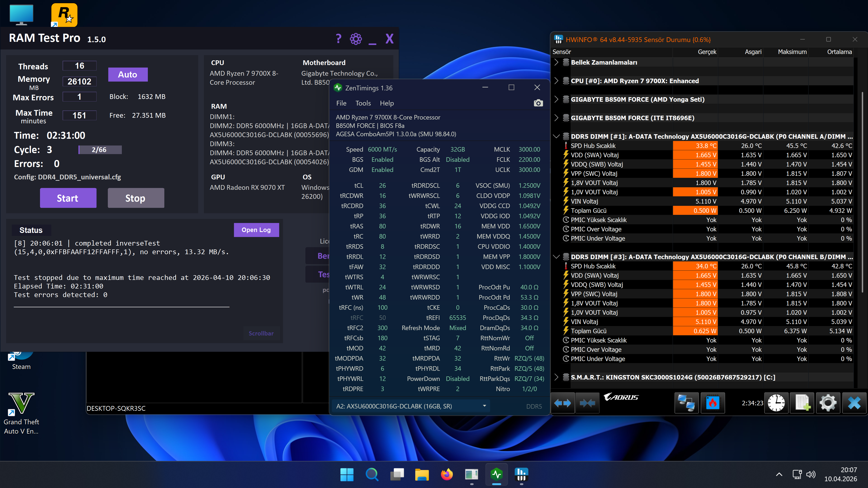The image size is (868, 488).
Task: Open Windows Start menu
Action: pyautogui.click(x=347, y=474)
